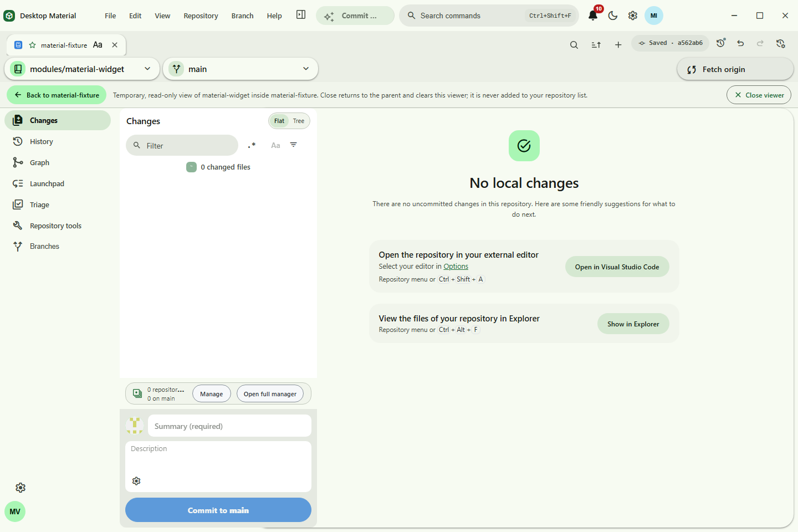Focus the Search commands box

pos(489,16)
